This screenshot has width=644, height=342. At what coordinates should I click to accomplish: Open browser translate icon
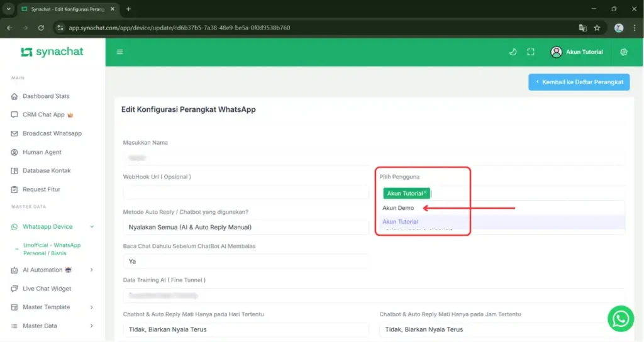tap(582, 28)
